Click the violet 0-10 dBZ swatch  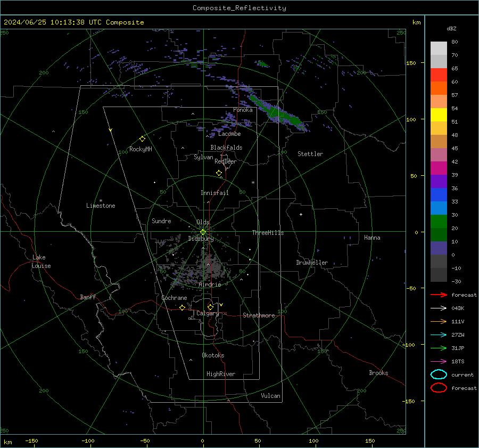pos(439,248)
